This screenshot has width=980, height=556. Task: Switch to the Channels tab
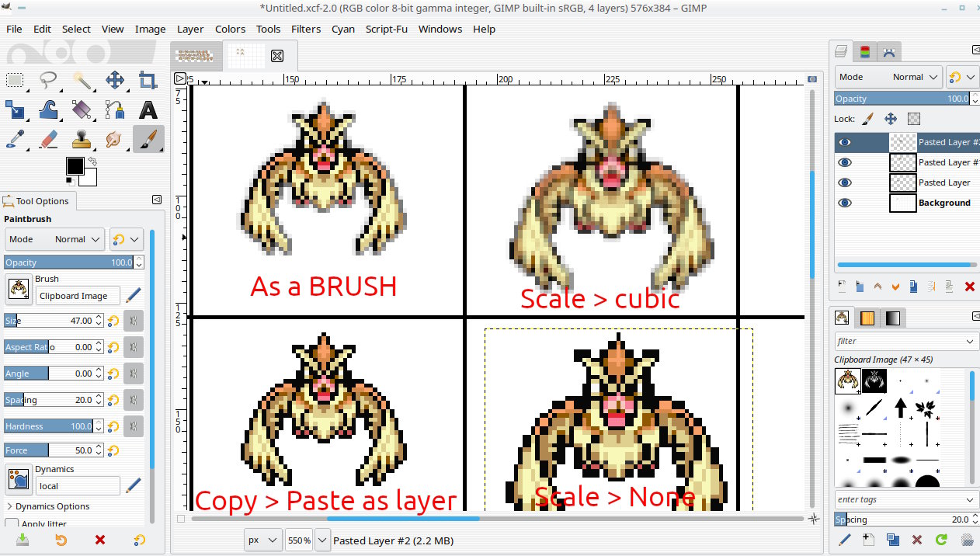coord(865,52)
